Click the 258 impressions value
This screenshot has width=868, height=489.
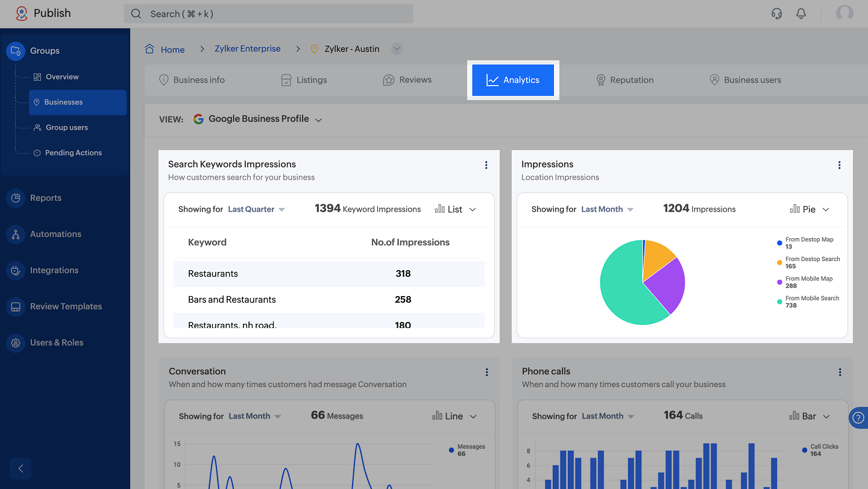[x=403, y=300]
